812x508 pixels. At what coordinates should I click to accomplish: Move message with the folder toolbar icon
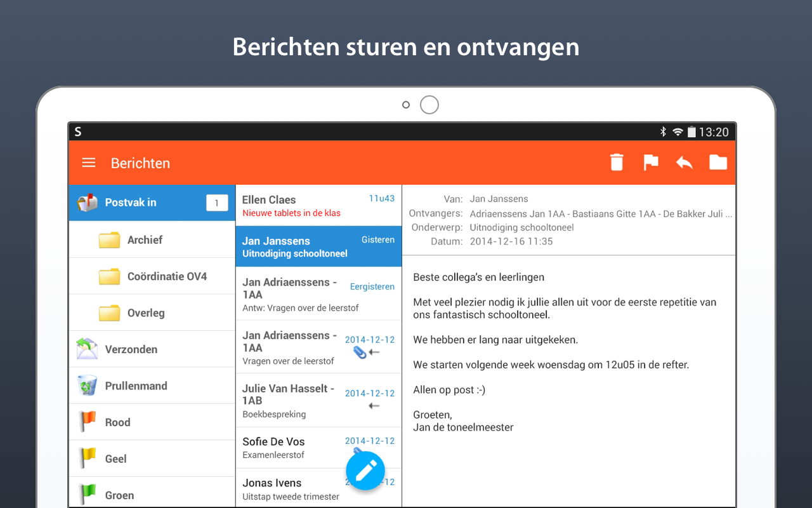click(718, 162)
